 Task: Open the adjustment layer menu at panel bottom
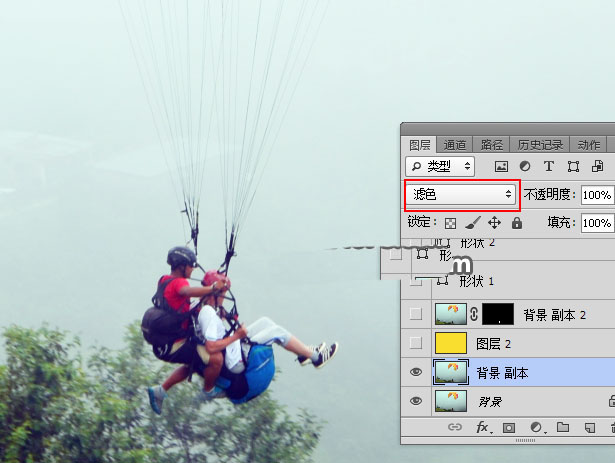535,428
